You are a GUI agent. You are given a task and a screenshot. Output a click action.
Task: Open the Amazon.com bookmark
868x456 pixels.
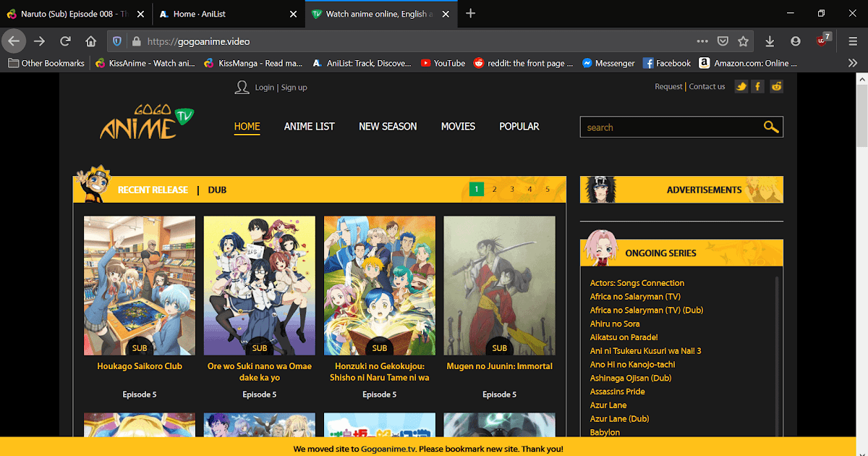pyautogui.click(x=748, y=63)
